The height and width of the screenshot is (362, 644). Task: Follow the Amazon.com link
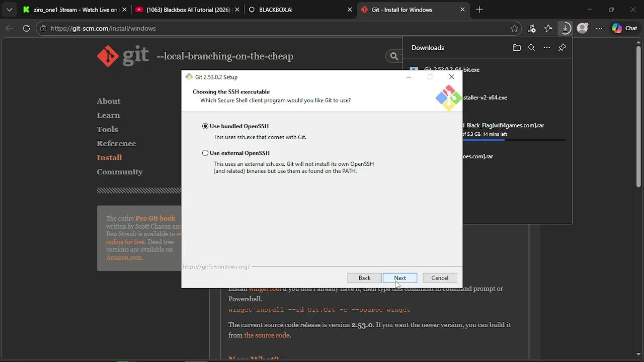(124, 257)
